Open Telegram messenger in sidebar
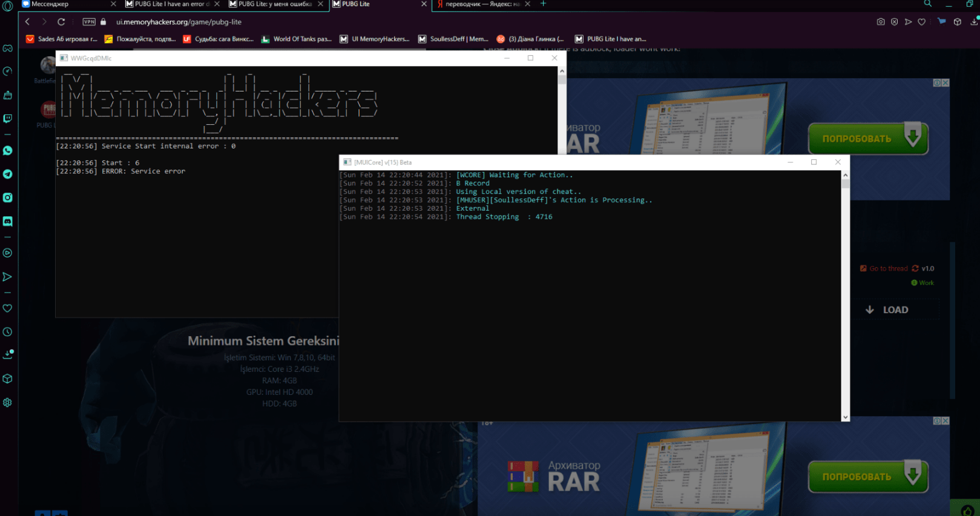980x516 pixels. (7, 174)
